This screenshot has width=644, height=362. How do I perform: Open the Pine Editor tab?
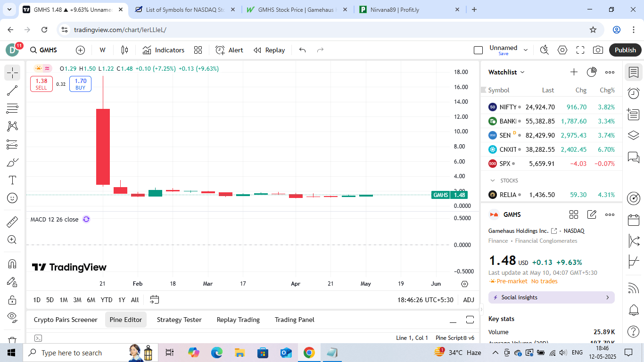click(x=126, y=320)
